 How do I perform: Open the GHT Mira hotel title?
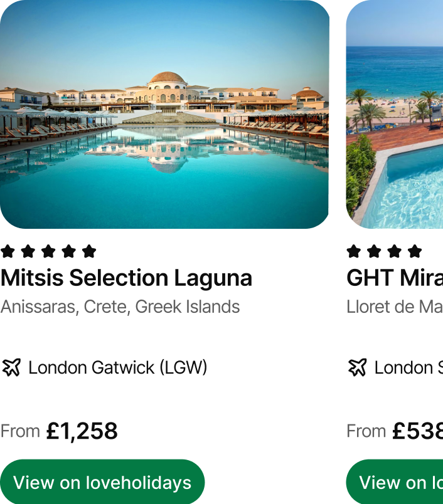394,278
